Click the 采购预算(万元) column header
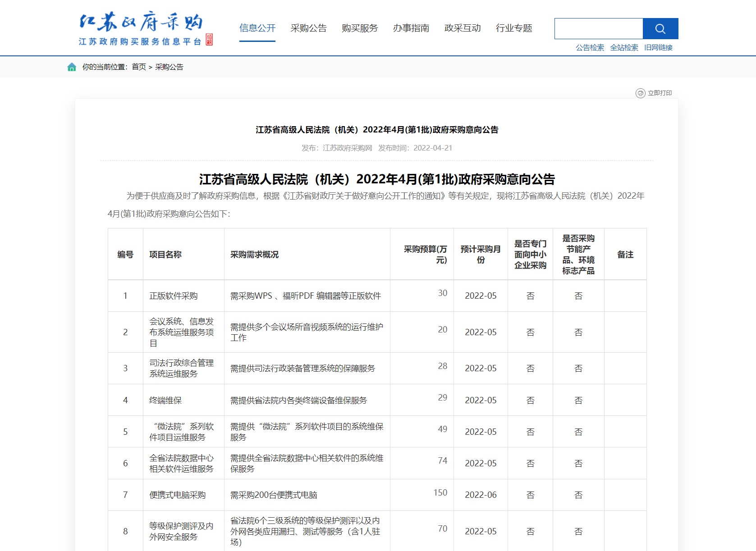The height and width of the screenshot is (551, 756). pyautogui.click(x=425, y=255)
